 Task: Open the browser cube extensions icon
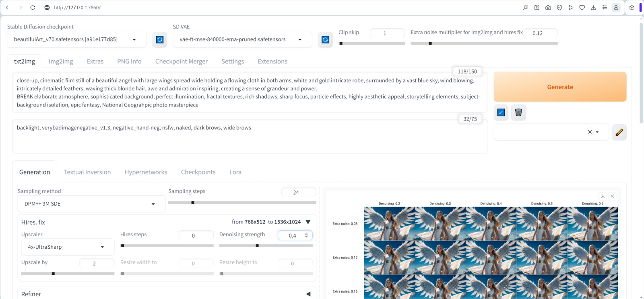point(632,8)
